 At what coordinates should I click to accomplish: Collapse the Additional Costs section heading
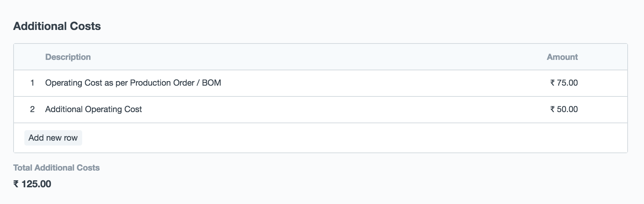57,26
